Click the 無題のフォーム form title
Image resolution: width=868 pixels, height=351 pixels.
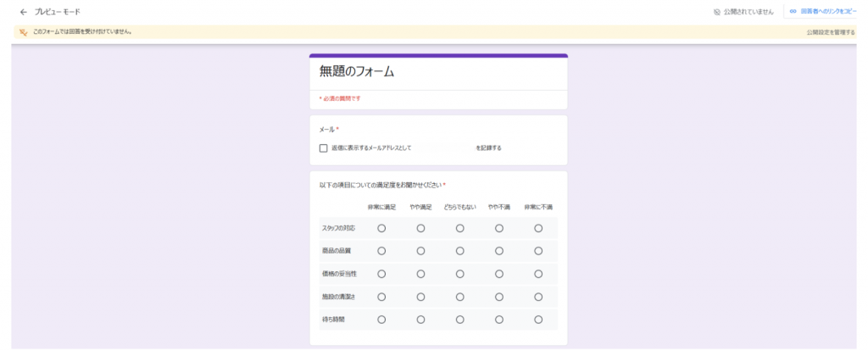[x=357, y=72]
